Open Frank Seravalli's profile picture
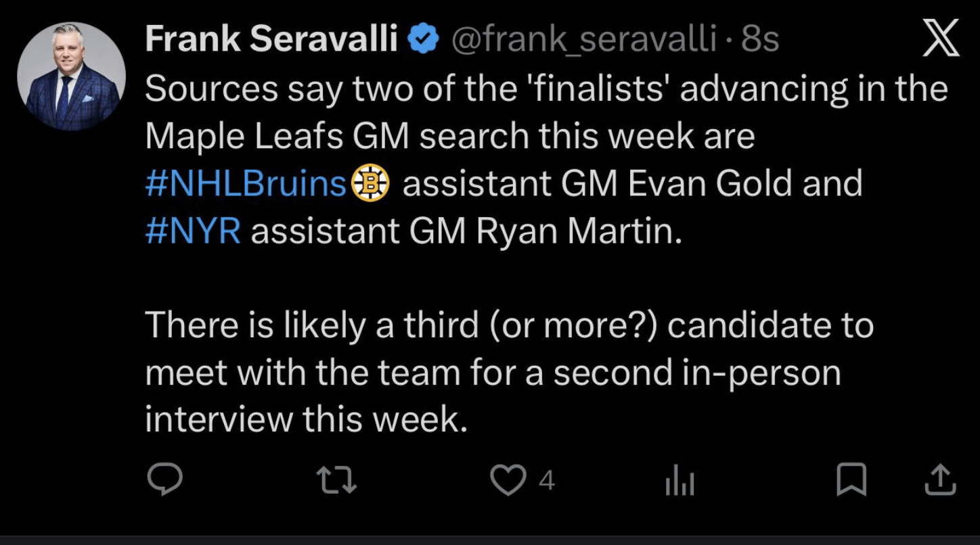This screenshot has width=980, height=545. (71, 76)
